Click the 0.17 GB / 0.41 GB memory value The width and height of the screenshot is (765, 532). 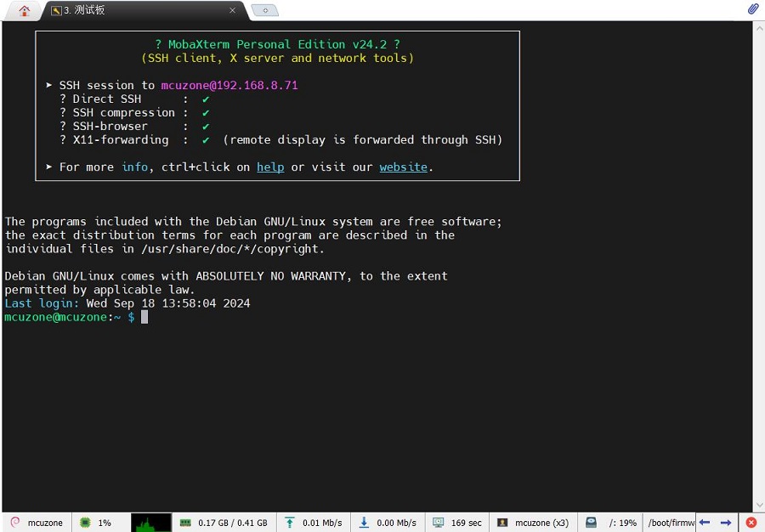pyautogui.click(x=233, y=523)
